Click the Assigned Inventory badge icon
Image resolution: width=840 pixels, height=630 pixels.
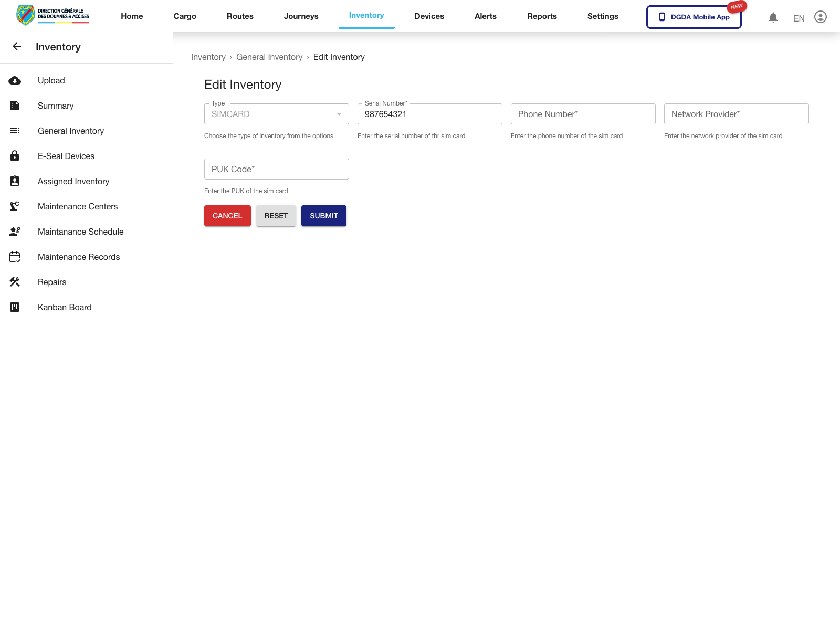(x=15, y=182)
